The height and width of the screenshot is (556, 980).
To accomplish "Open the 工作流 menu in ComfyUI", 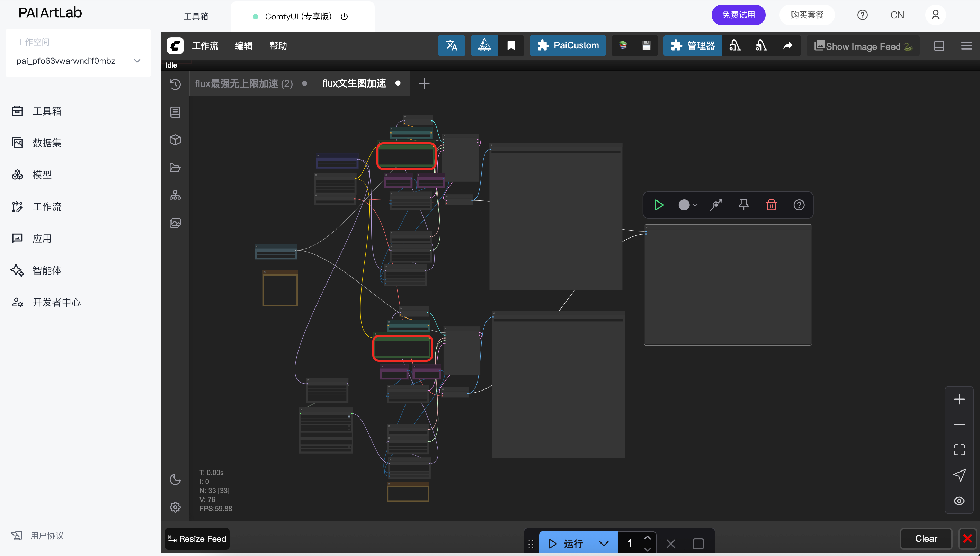I will pos(205,46).
